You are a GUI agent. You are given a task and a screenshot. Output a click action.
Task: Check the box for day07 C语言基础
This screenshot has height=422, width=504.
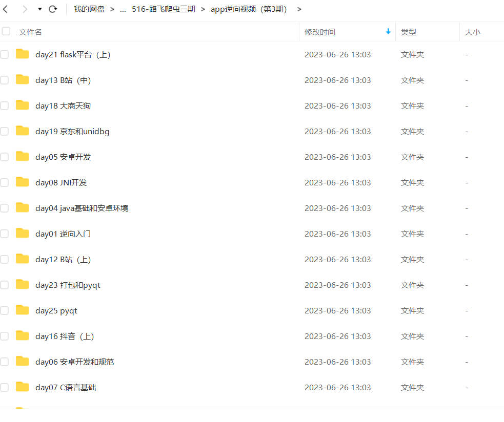tap(5, 387)
